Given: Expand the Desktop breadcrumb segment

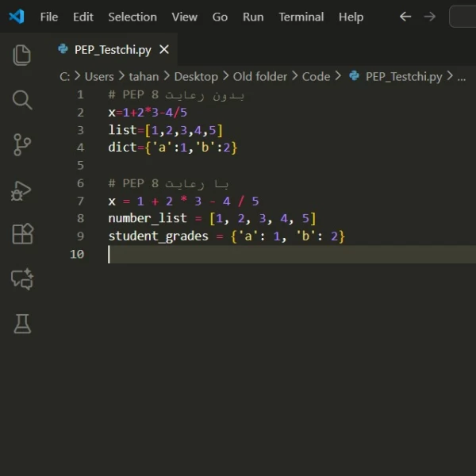Looking at the screenshot, I should click(x=196, y=76).
